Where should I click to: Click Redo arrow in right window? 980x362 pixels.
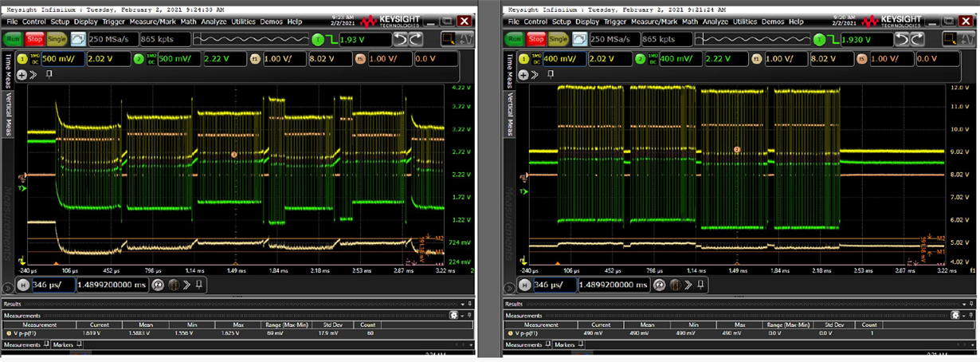pos(916,39)
